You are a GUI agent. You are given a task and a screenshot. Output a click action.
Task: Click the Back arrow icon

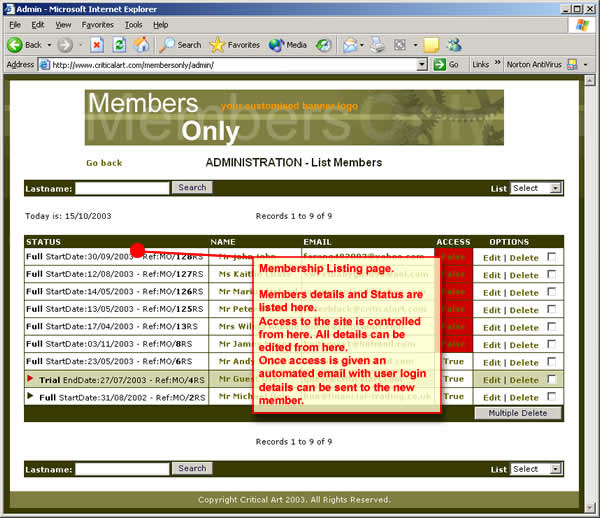click(15, 45)
